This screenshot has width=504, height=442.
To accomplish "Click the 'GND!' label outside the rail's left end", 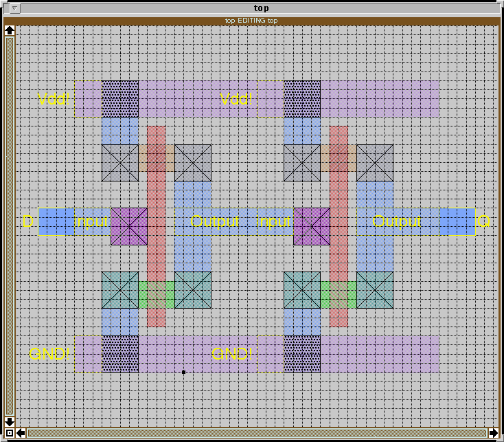I will pos(49,354).
